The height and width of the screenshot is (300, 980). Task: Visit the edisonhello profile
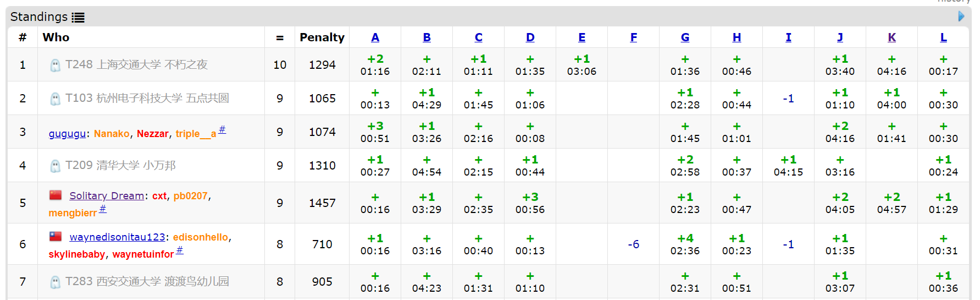click(200, 237)
